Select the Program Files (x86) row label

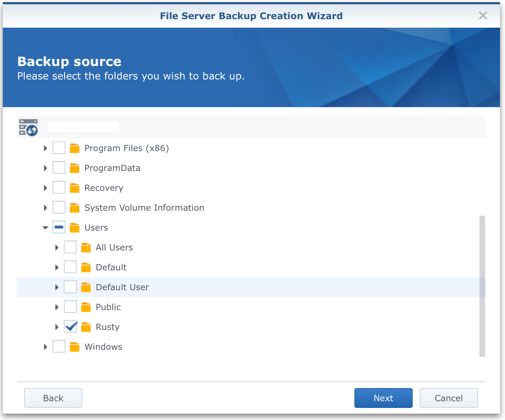pyautogui.click(x=126, y=148)
